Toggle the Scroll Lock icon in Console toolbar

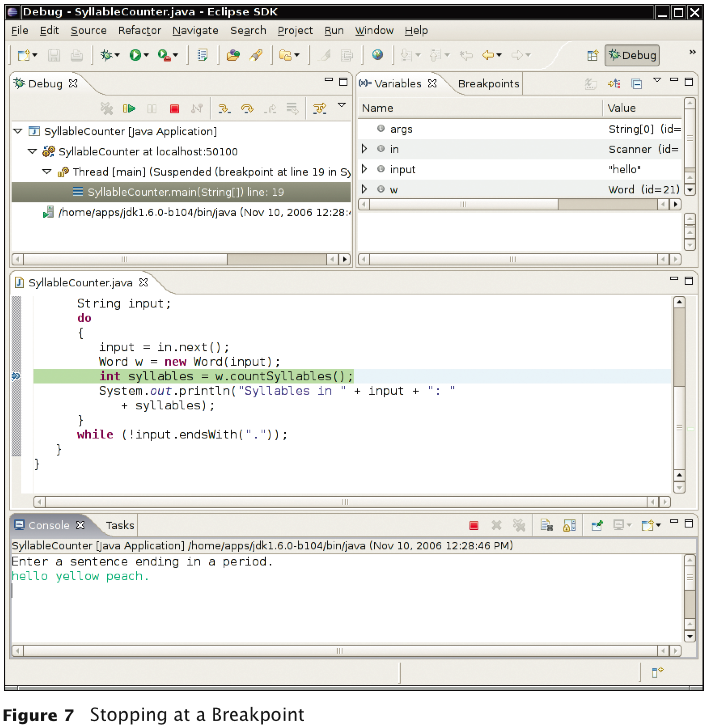pyautogui.click(x=569, y=525)
